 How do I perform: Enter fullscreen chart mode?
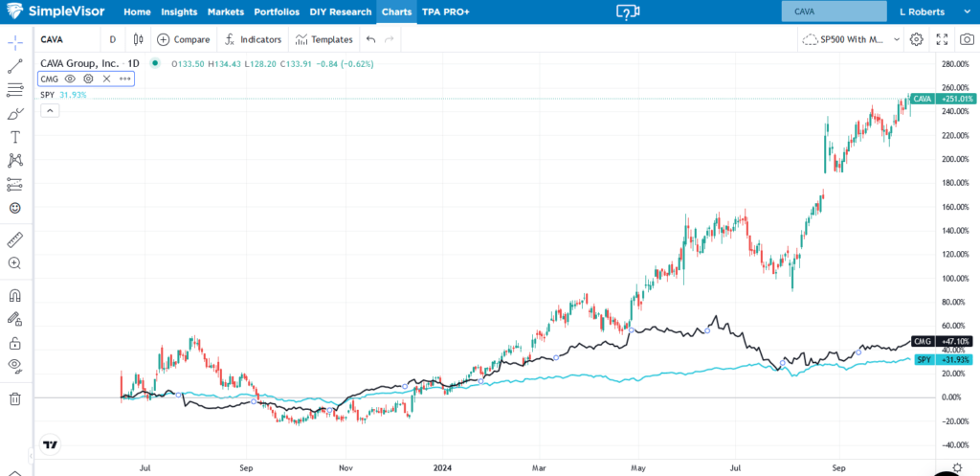pos(942,39)
